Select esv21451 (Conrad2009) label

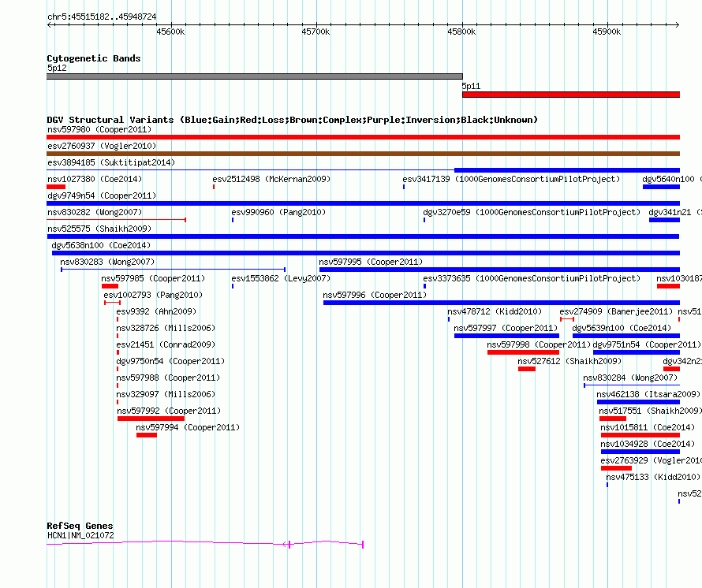coord(166,345)
